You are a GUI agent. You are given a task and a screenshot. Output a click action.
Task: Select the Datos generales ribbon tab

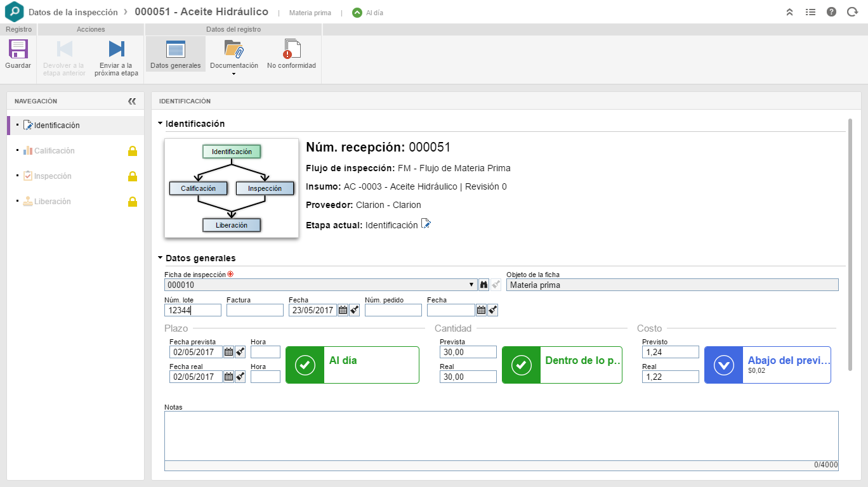[176, 54]
